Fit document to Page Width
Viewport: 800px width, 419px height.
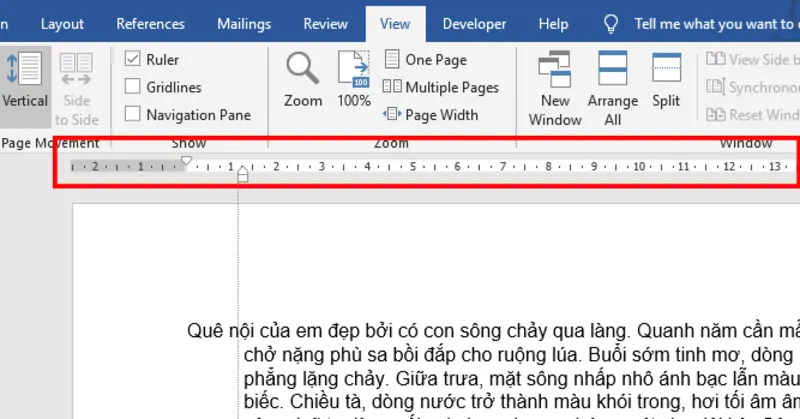click(x=431, y=115)
